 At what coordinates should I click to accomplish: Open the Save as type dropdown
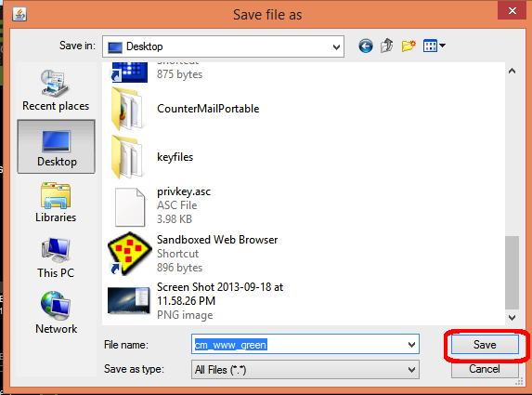pos(305,370)
